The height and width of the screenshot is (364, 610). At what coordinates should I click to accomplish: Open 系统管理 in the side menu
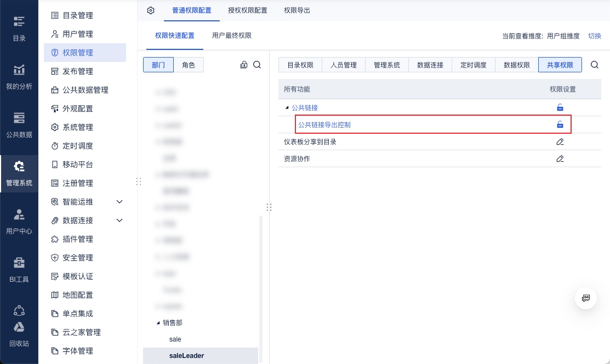(85, 127)
